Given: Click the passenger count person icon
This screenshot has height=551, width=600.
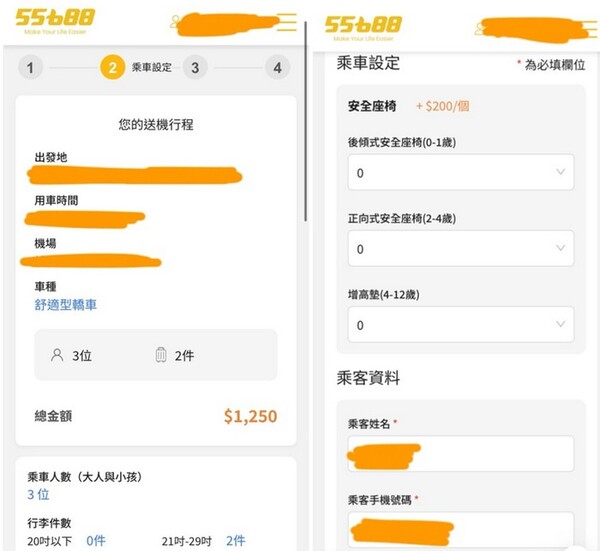Looking at the screenshot, I should pos(57,355).
